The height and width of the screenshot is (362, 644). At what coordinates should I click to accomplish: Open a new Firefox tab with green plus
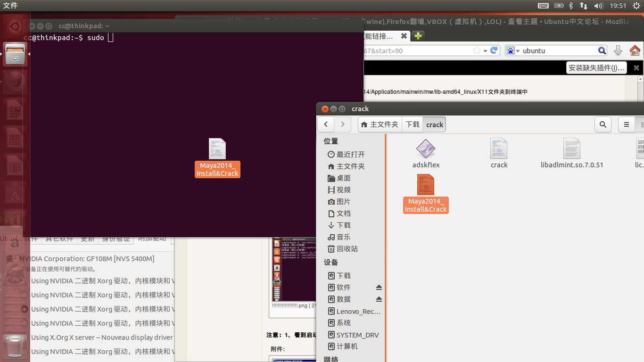coord(418,36)
